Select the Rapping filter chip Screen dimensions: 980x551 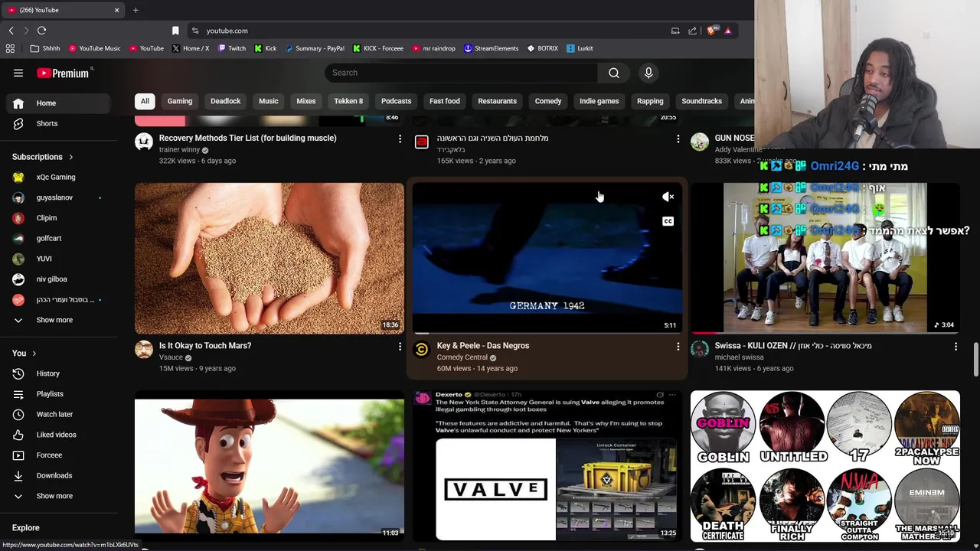coord(650,101)
